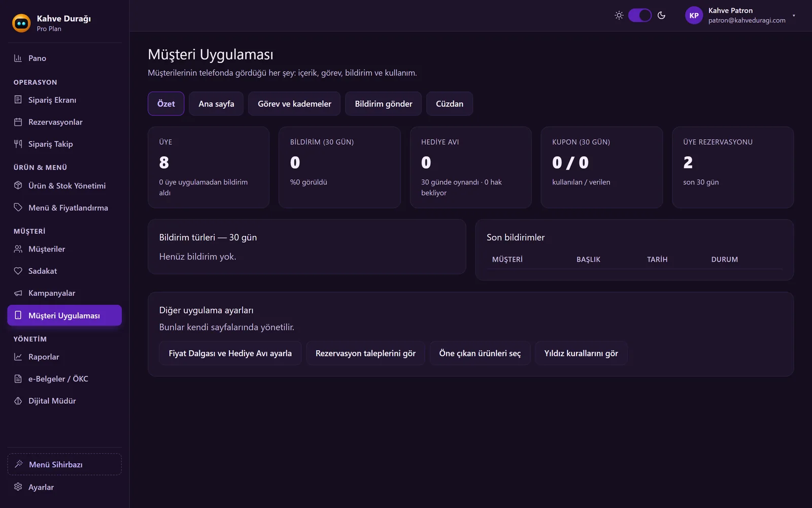Click the Sipariş Ekranı sidebar icon

pos(18,100)
